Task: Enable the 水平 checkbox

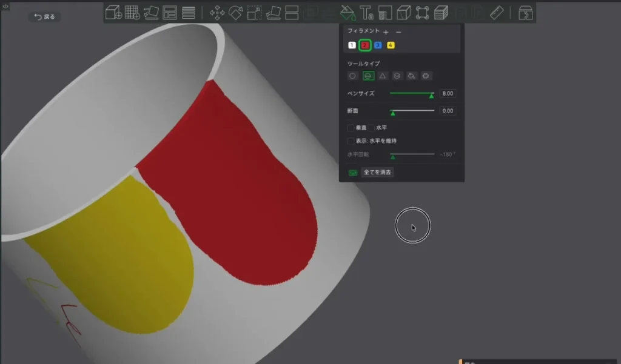Action: (x=371, y=128)
